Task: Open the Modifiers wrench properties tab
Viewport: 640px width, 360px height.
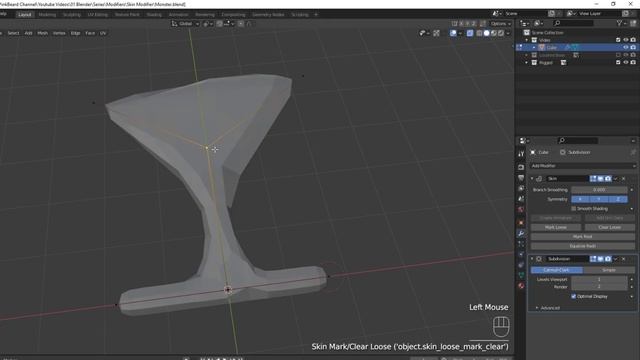Action: click(x=521, y=233)
